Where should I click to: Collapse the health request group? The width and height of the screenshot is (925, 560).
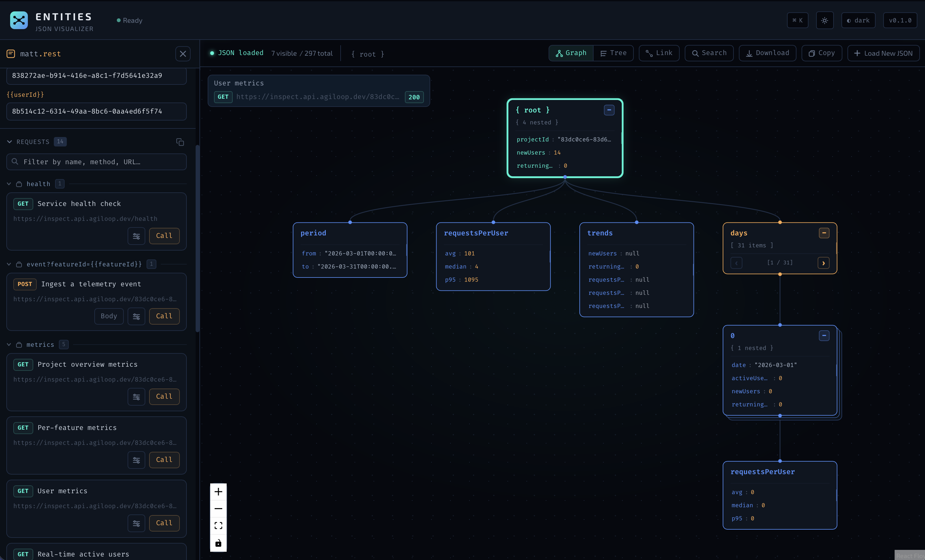click(9, 184)
